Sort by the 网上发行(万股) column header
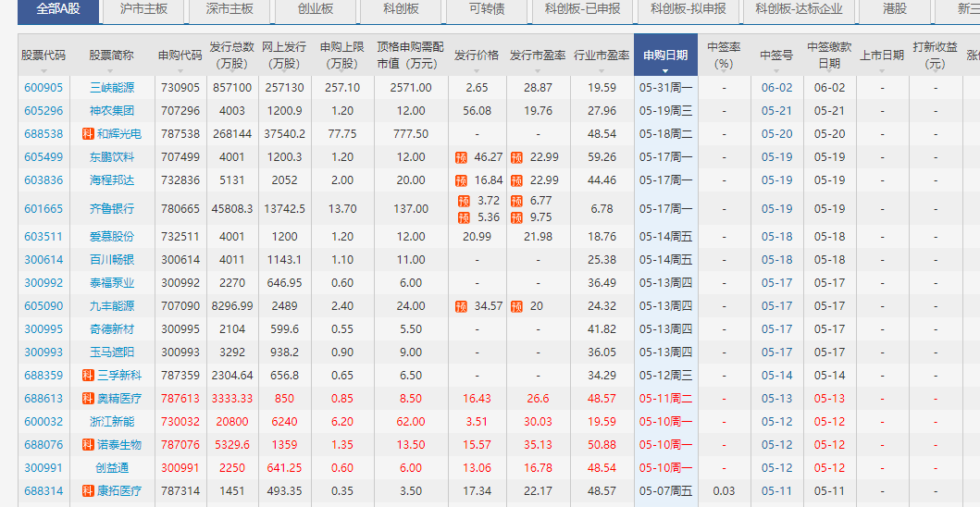 (284, 55)
